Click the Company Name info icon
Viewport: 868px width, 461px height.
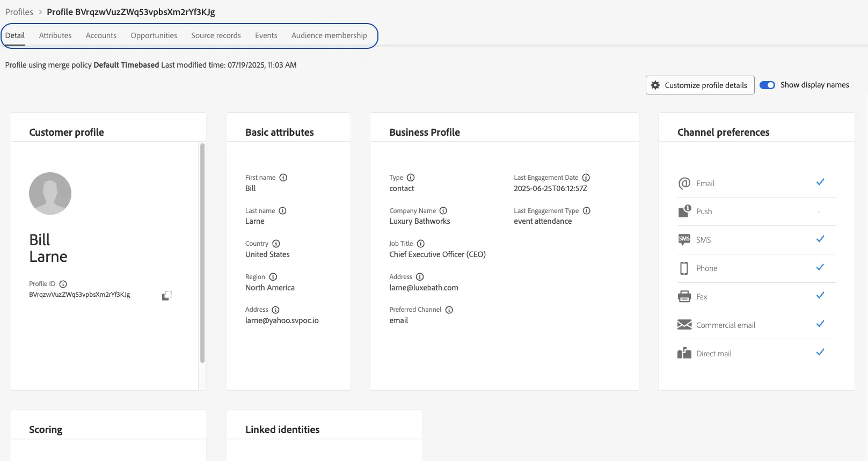click(x=443, y=211)
